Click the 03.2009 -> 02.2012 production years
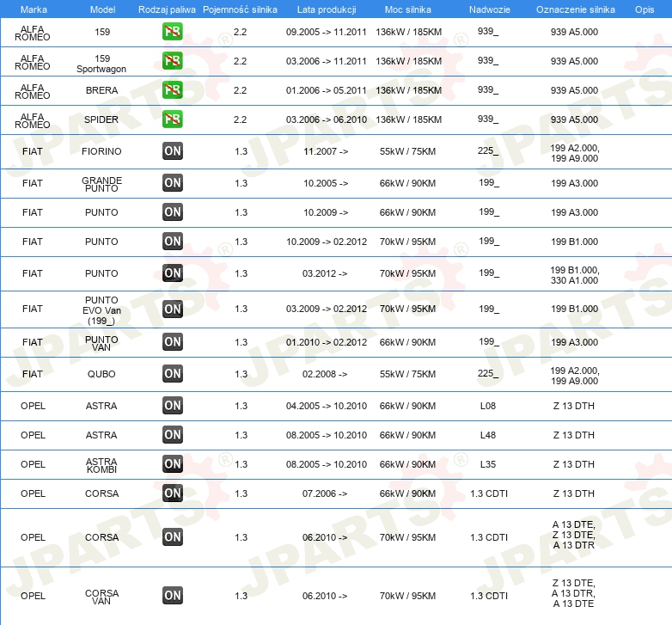The height and width of the screenshot is (625, 672). pyautogui.click(x=327, y=309)
